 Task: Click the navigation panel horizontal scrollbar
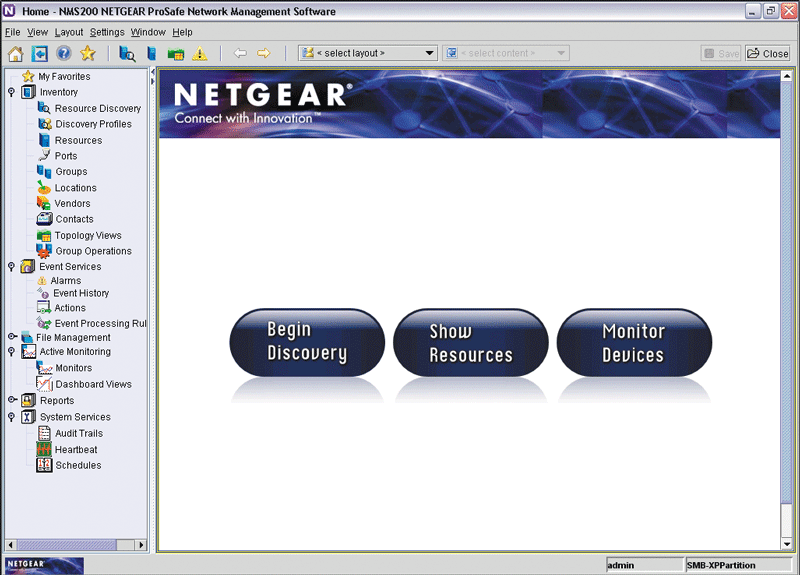(70, 545)
